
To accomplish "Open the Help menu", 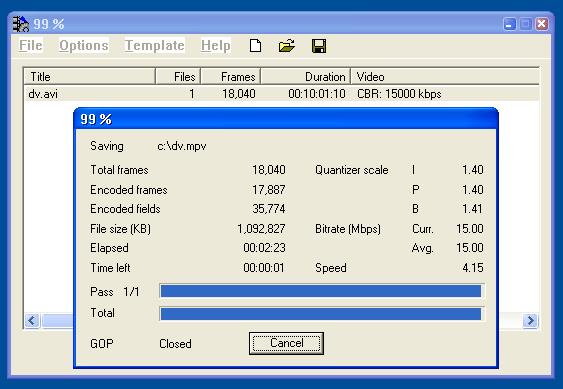I will coord(216,45).
